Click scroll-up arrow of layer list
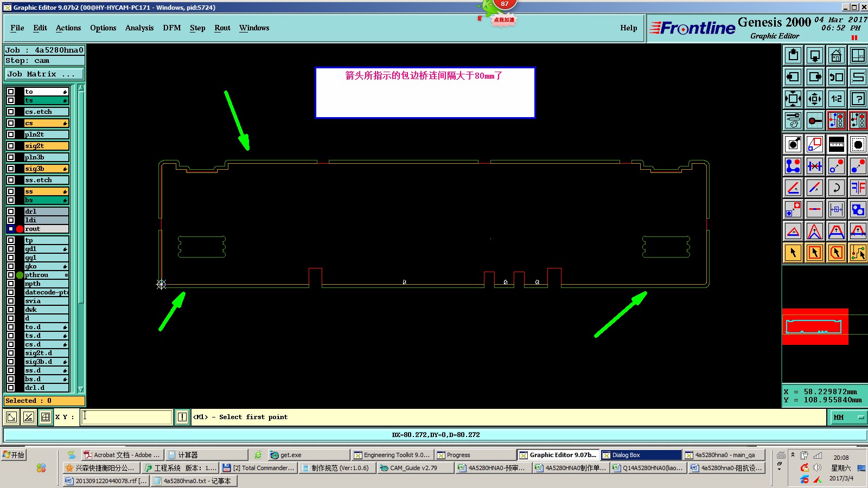Image resolution: width=868 pixels, height=488 pixels. coord(81,88)
